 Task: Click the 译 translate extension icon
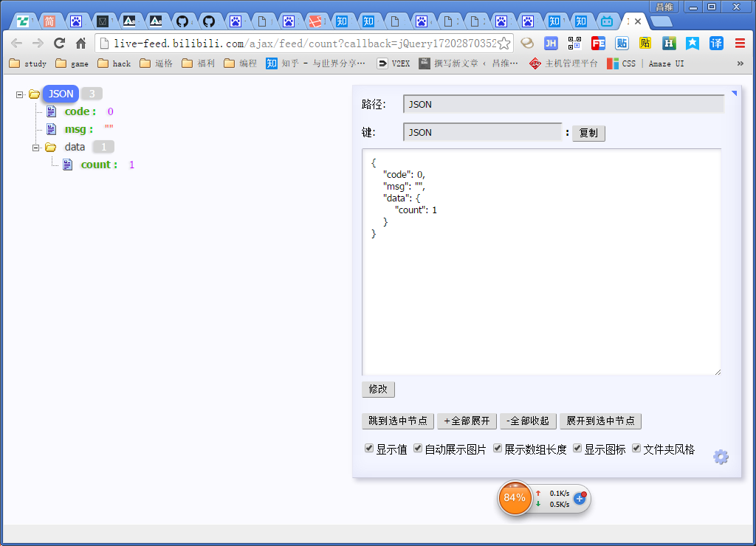point(716,44)
